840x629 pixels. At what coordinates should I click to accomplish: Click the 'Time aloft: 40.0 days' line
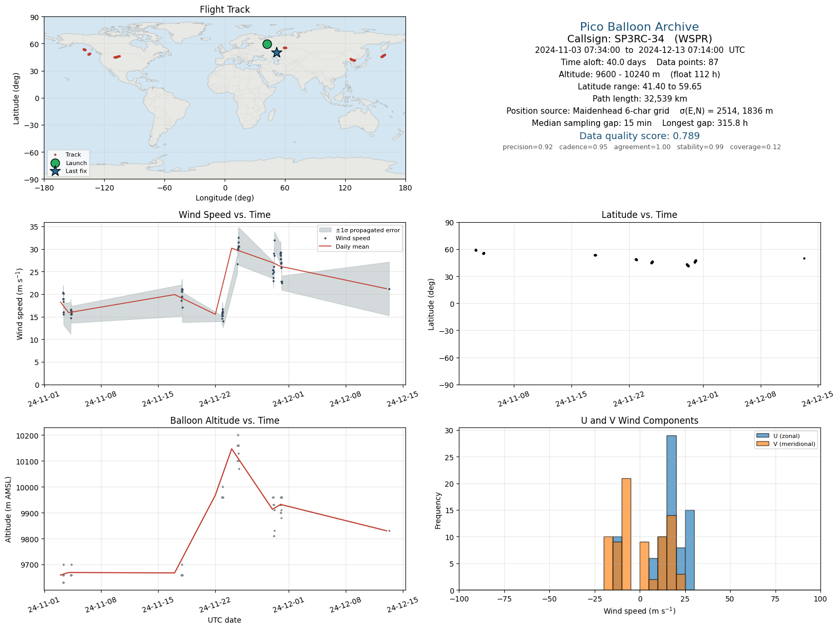[x=640, y=62]
